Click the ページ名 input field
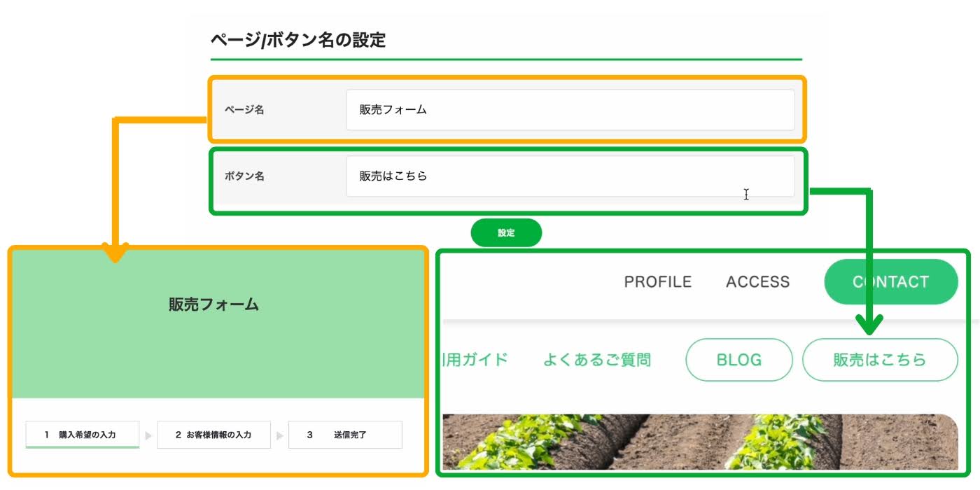 click(x=570, y=110)
